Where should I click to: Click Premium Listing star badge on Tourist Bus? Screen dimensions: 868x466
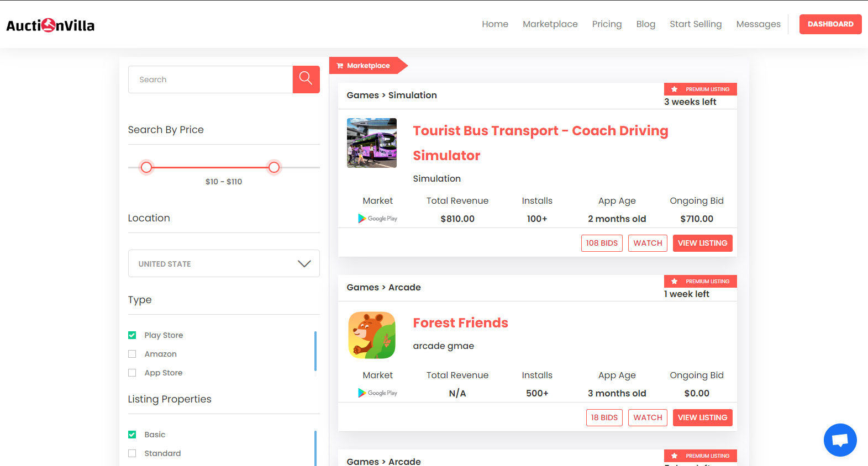click(x=701, y=89)
